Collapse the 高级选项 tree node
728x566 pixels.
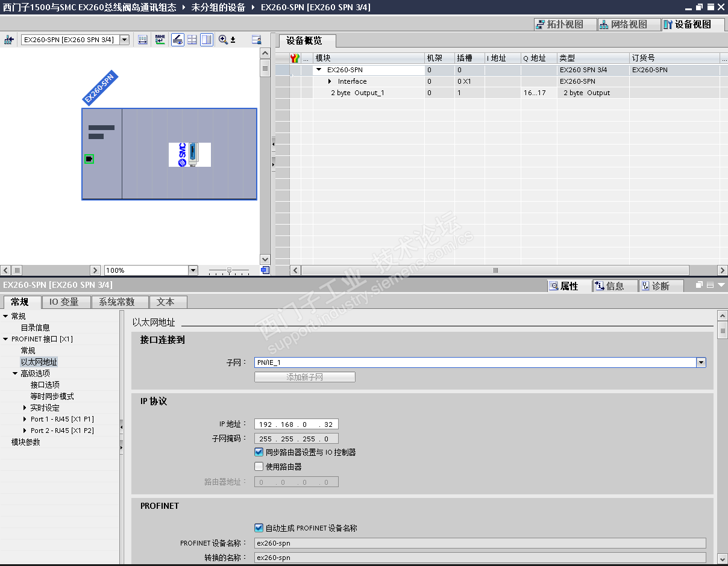(15, 373)
